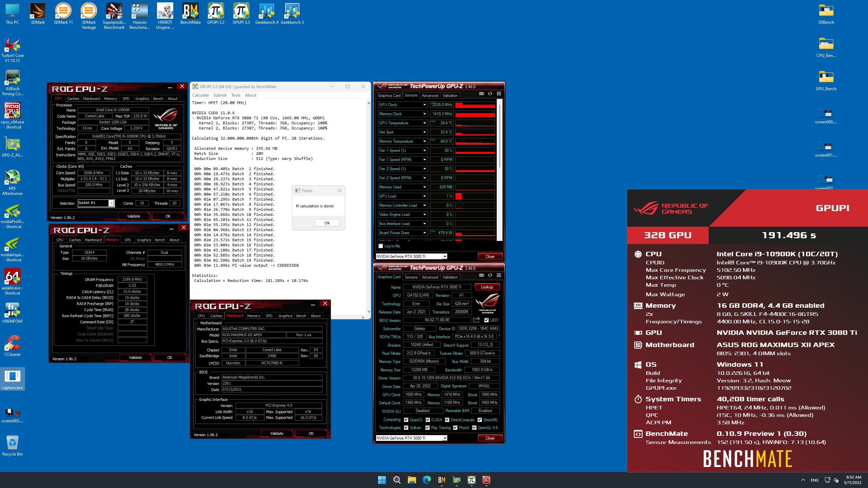This screenshot has width=868, height=488.
Task: Open GPUPI 3.3 desktop shortcut
Action: pos(241,14)
